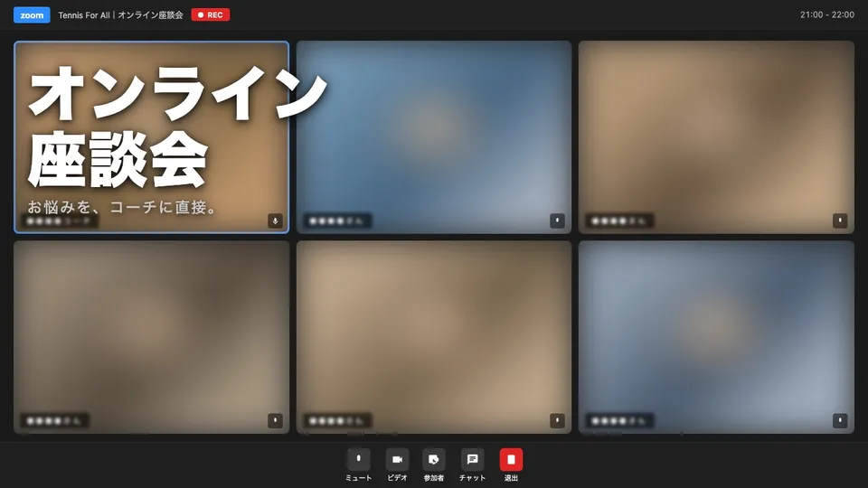This screenshot has height=488, width=868.
Task: Select the top-right participant video tile
Action: pyautogui.click(x=716, y=136)
